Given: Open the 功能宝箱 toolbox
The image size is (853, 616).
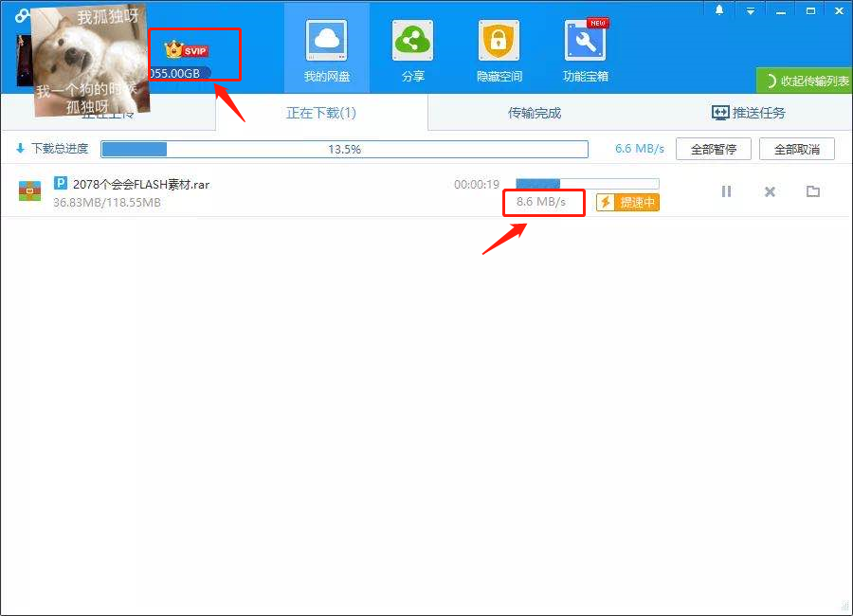Looking at the screenshot, I should [586, 50].
